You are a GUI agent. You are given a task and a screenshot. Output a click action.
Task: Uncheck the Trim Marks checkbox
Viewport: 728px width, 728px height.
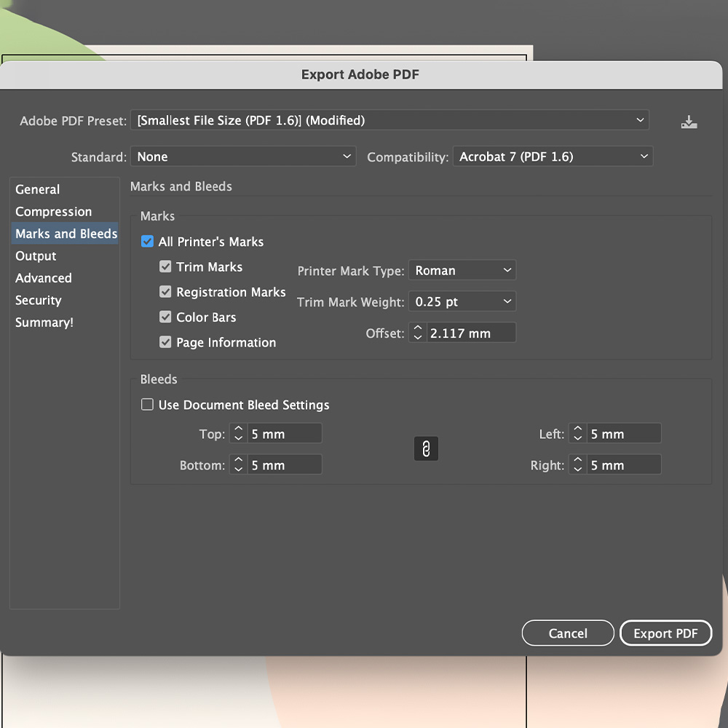[165, 266]
